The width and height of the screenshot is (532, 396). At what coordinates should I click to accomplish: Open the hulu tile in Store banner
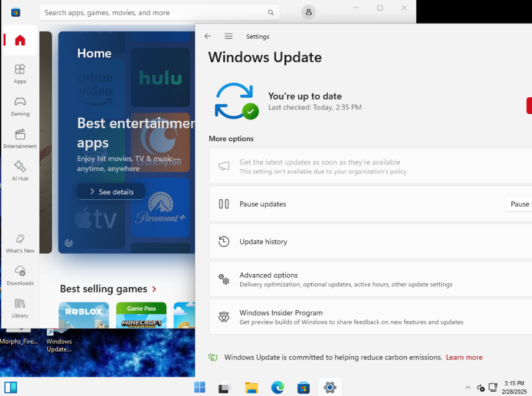pyautogui.click(x=160, y=77)
